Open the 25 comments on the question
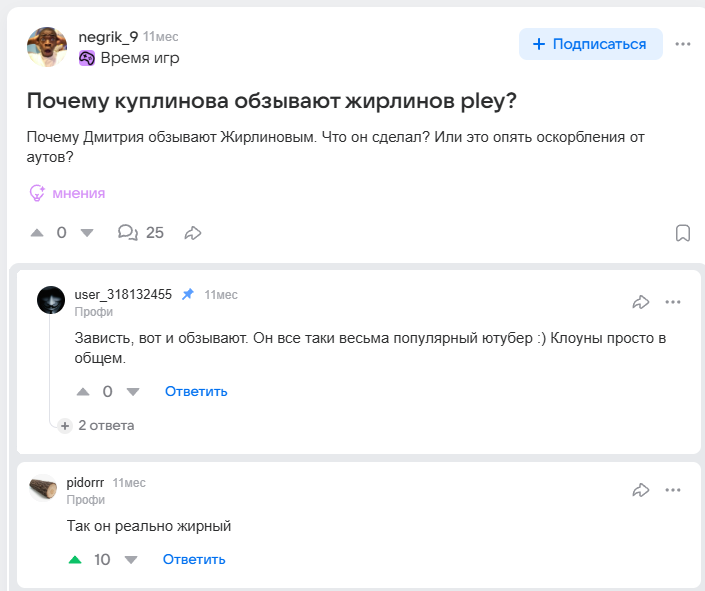 [x=141, y=233]
